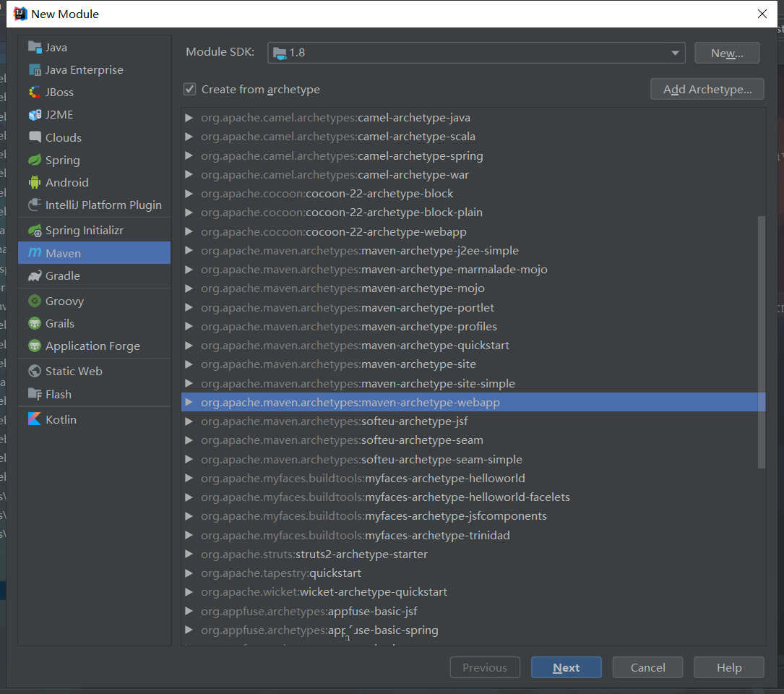784x694 pixels.
Task: Expand the camel-archetype-java node
Action: pyautogui.click(x=189, y=118)
